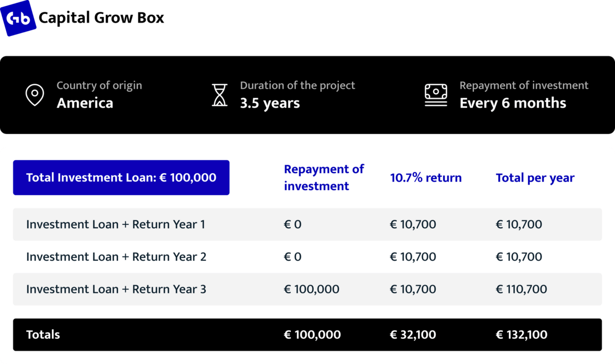Viewport: 615px width, 364px height.
Task: Select the Investment Loan + Return Year 3 row
Action: (307, 289)
